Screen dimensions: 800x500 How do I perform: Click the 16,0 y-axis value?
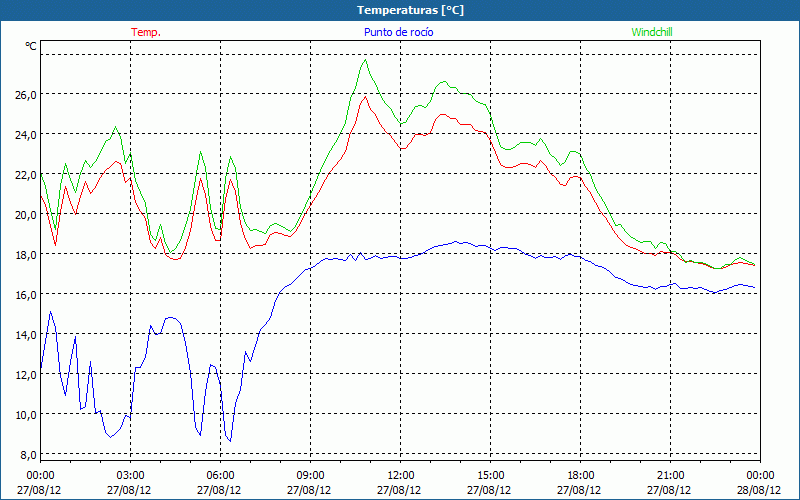26,295
